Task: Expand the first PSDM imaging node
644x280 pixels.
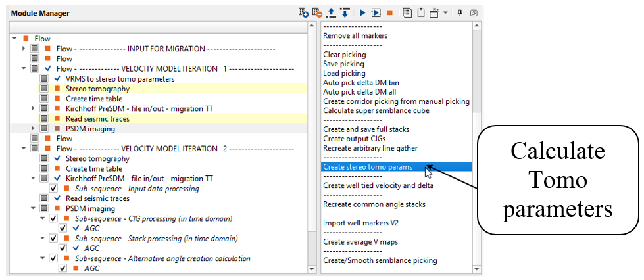Action: (x=34, y=129)
